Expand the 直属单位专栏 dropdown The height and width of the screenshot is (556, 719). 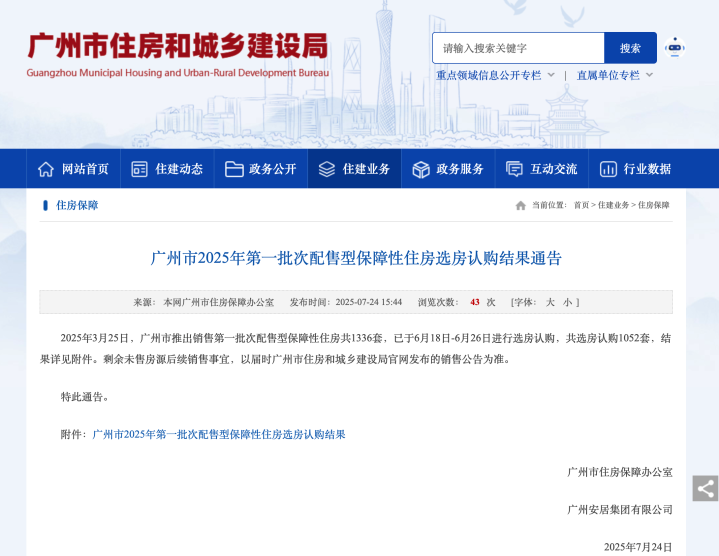614,75
